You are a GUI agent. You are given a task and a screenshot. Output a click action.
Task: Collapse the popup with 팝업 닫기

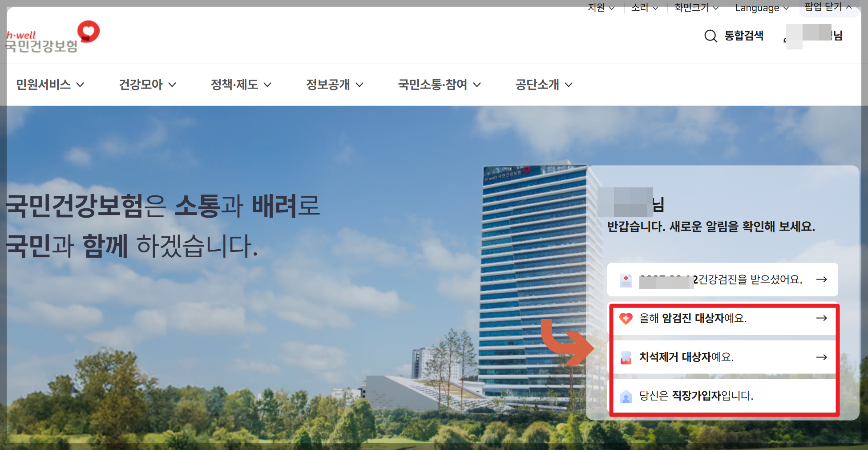[828, 8]
